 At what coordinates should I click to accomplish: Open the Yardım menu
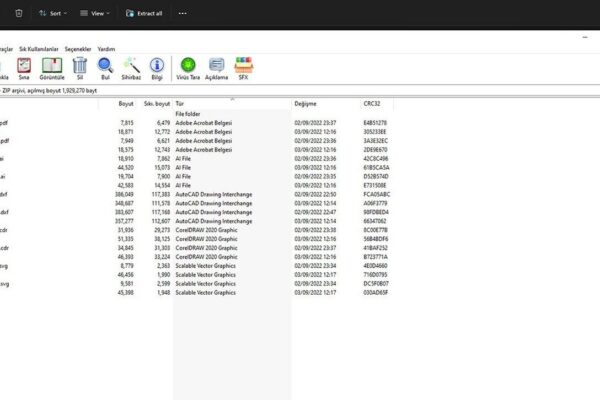[106, 48]
